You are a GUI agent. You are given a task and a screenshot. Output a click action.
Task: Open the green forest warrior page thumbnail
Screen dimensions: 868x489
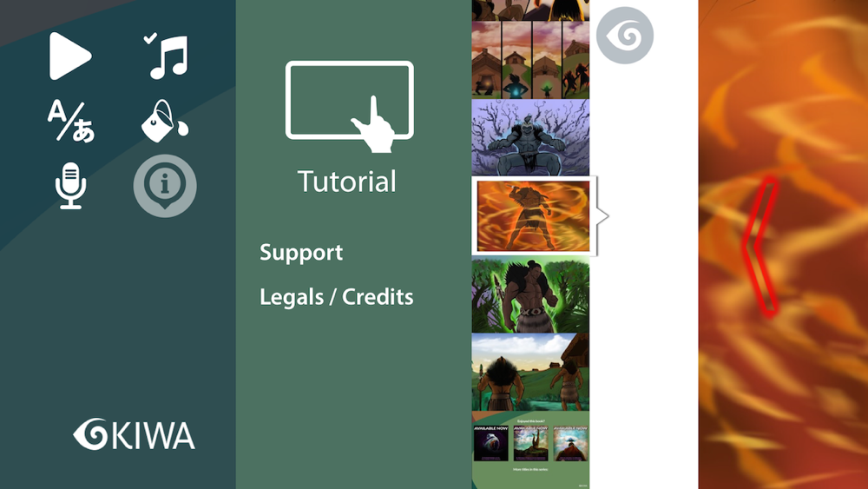click(530, 294)
